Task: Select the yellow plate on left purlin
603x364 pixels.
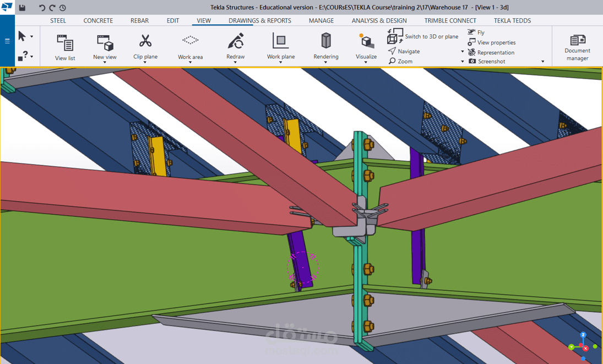Action: [158, 157]
